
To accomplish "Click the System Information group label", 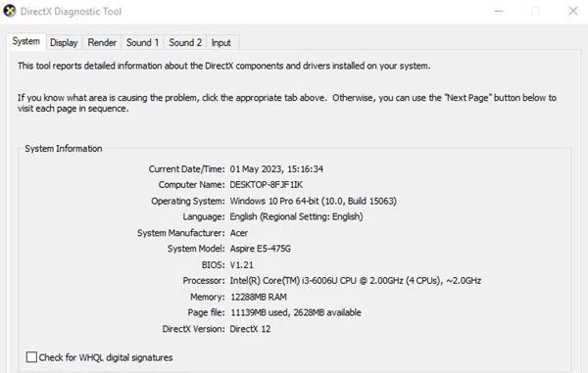I will tap(64, 149).
